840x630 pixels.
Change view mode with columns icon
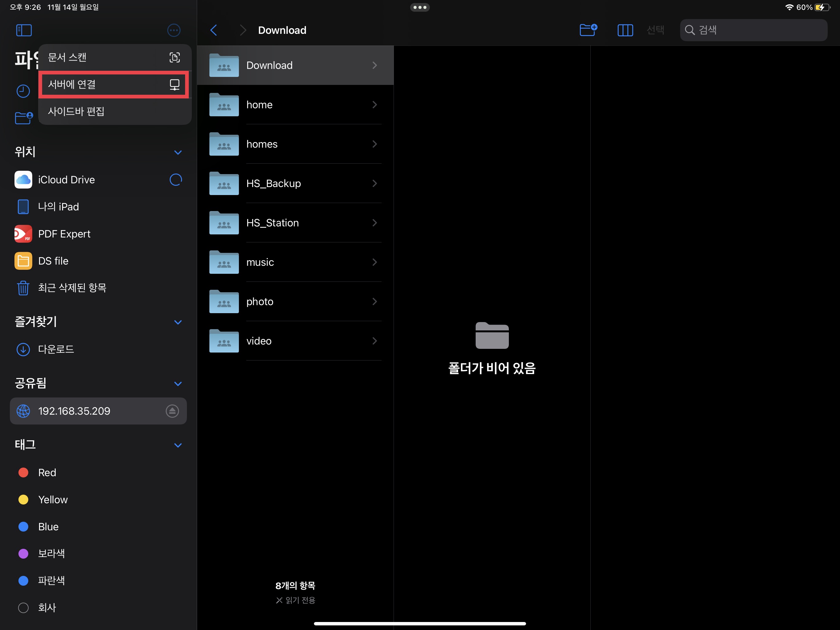click(x=625, y=30)
